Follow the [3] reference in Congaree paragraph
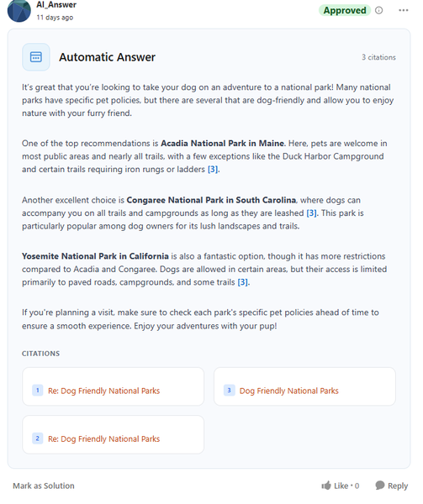This screenshot has height=504, width=423. pos(311,213)
